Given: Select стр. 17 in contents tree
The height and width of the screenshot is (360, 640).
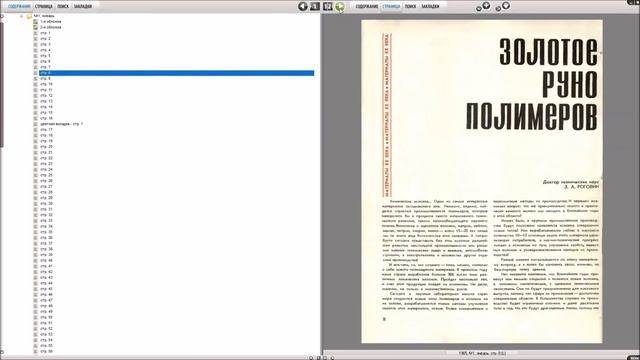Looking at the screenshot, I should click(46, 130).
